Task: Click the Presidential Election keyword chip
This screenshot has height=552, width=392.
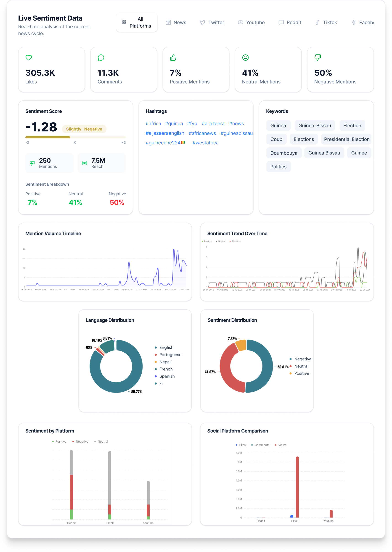Action: pyautogui.click(x=346, y=139)
